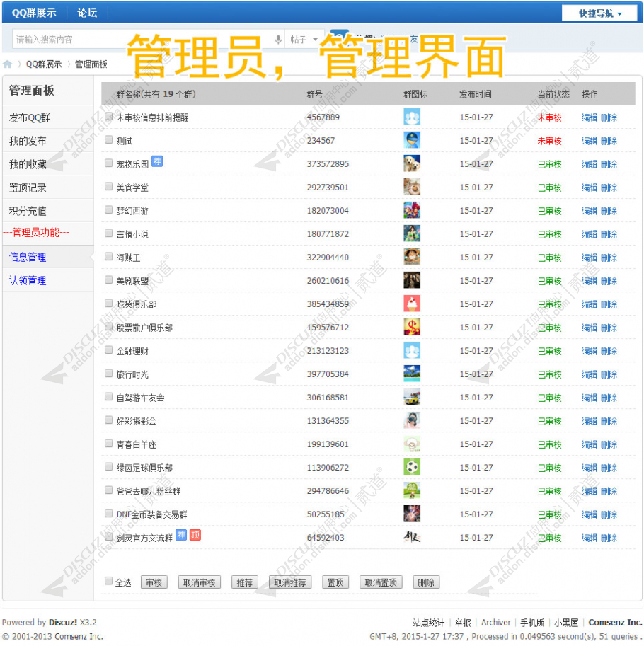Check the 全选 select-all checkbox
This screenshot has width=644, height=646.
(x=109, y=581)
